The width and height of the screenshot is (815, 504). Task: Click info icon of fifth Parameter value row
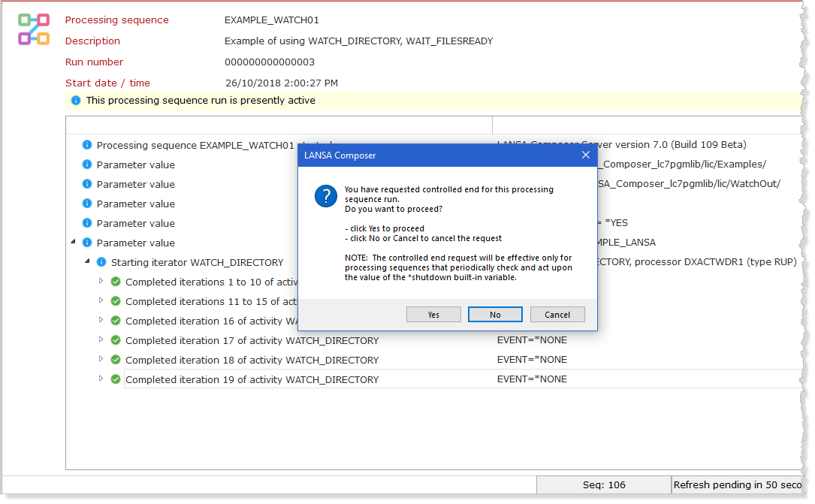click(x=87, y=242)
